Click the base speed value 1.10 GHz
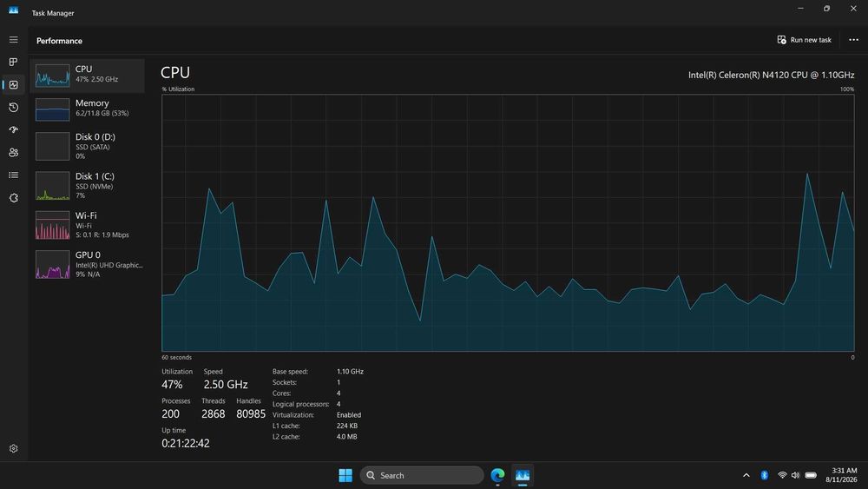This screenshot has width=868, height=489. coord(350,372)
